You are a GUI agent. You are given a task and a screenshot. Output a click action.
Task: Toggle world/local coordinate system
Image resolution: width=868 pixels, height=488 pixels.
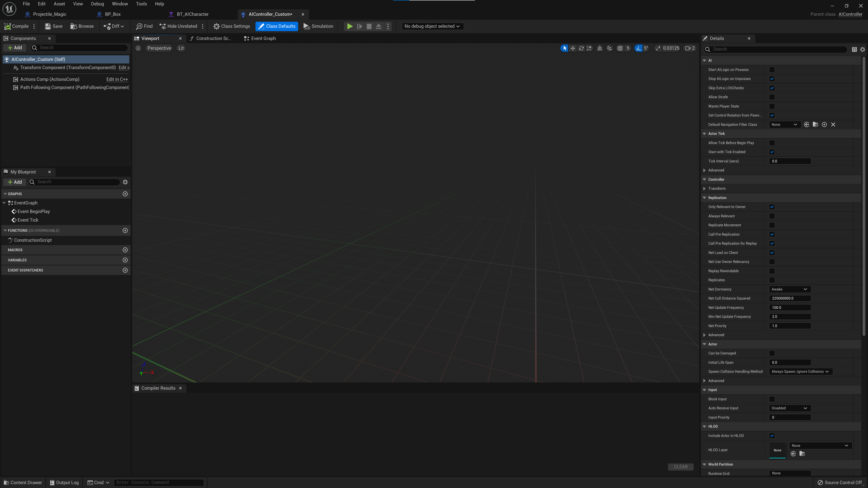coord(600,48)
